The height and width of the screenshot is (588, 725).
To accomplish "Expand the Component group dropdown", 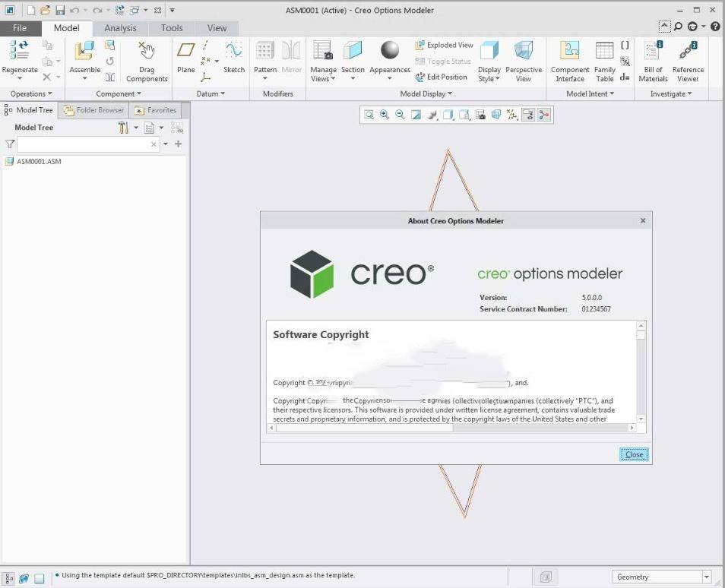I will [x=119, y=94].
